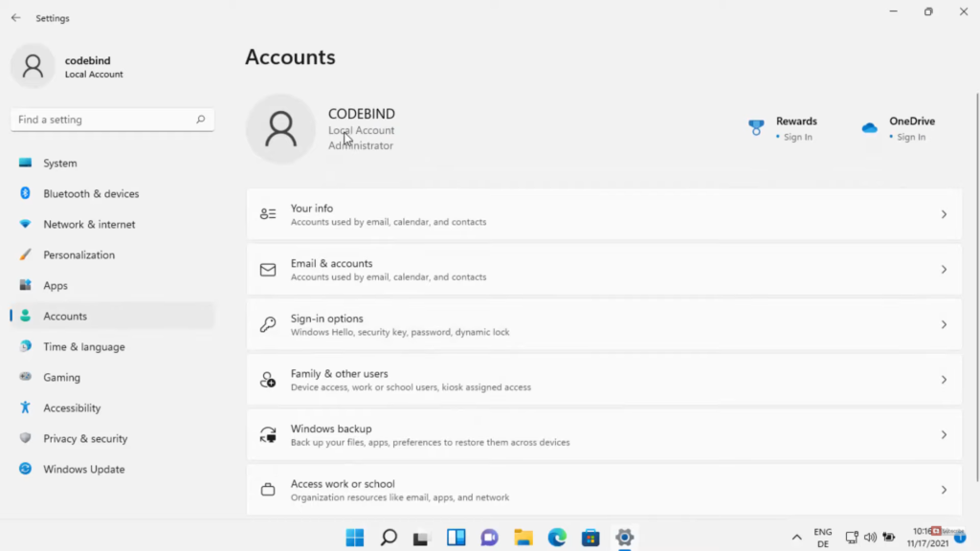Click the Your info person-list icon
980x551 pixels.
coord(268,214)
